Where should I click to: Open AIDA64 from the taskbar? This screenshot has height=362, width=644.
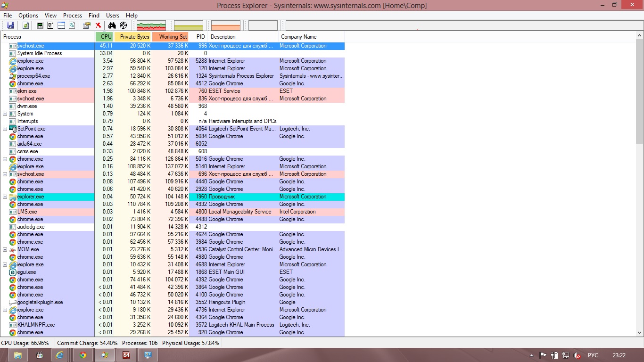point(127,355)
